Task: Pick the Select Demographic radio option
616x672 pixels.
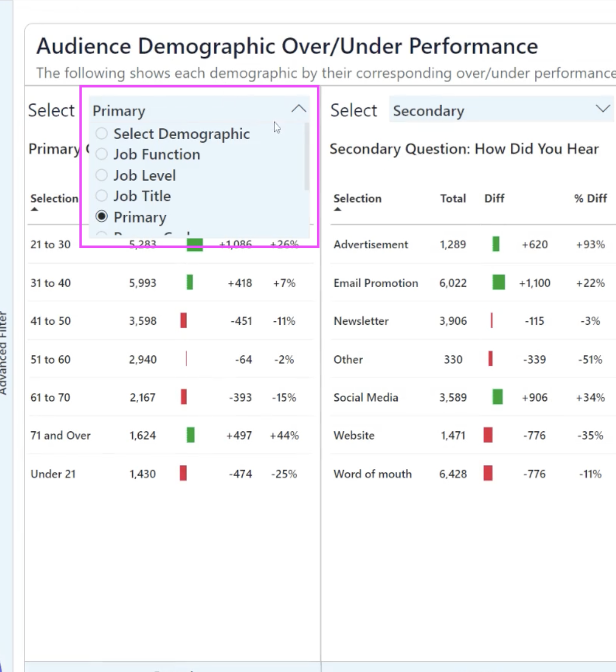Action: [102, 134]
